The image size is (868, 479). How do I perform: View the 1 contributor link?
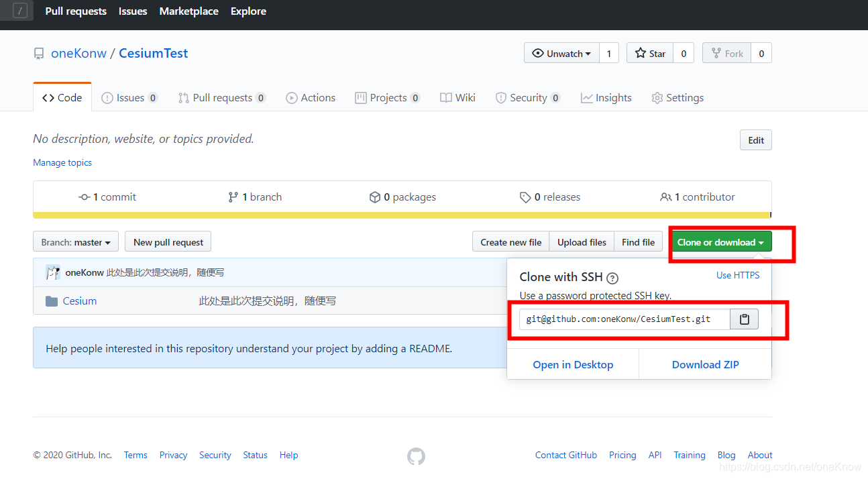click(x=698, y=197)
